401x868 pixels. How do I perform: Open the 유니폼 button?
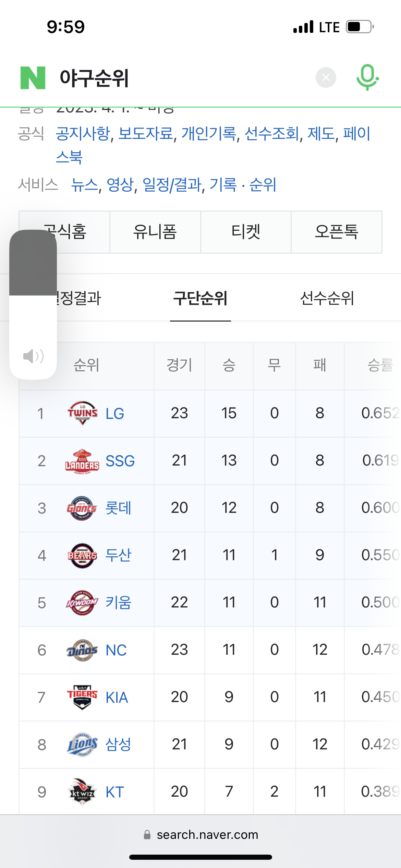155,232
